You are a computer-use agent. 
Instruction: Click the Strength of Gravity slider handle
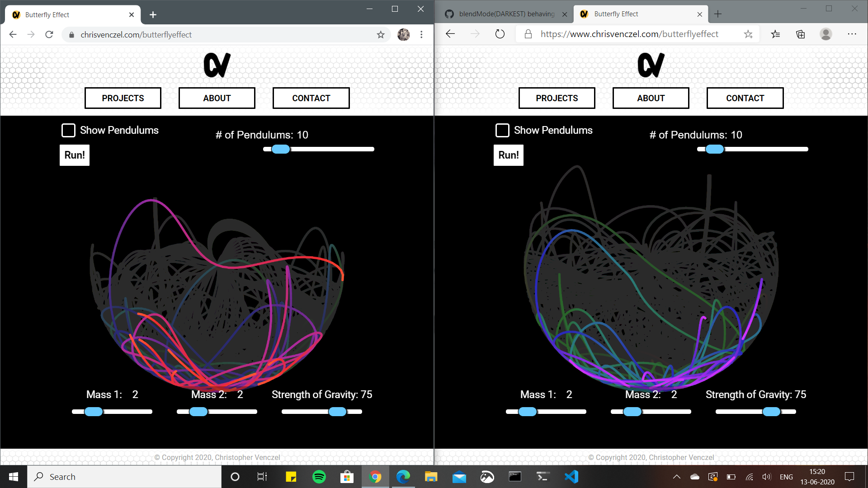coord(338,412)
